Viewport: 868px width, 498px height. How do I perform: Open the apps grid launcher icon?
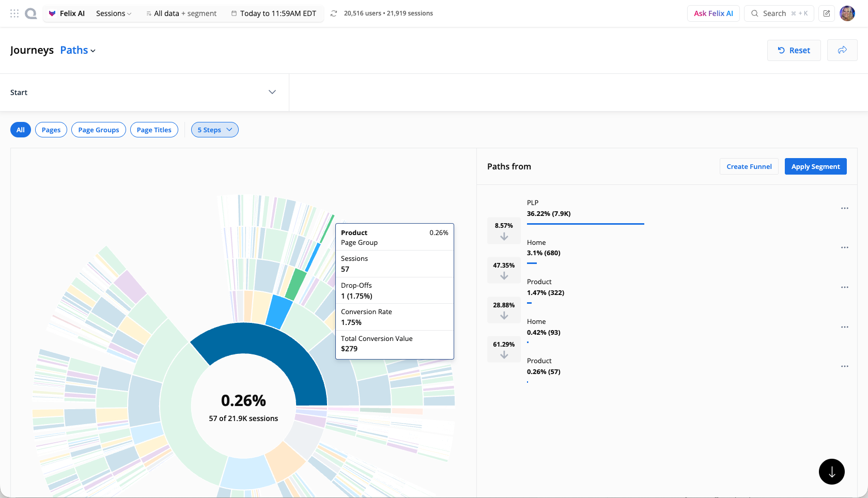(14, 13)
